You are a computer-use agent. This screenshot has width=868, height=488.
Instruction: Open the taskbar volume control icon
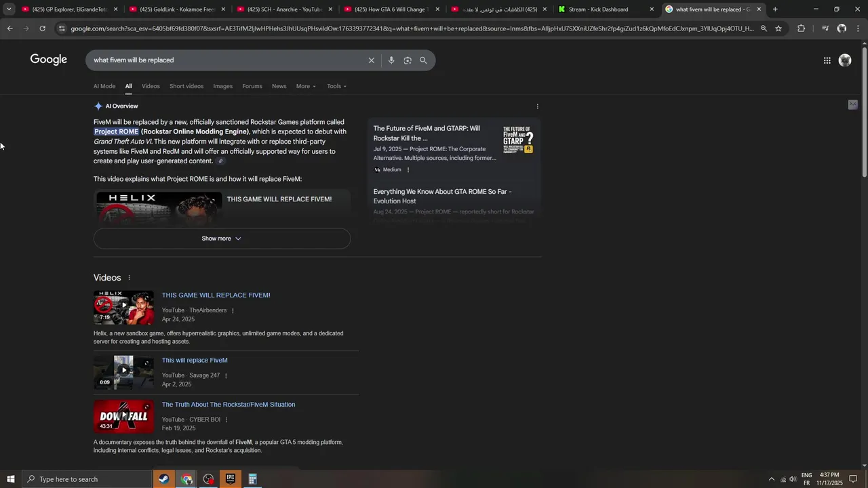coord(793,479)
